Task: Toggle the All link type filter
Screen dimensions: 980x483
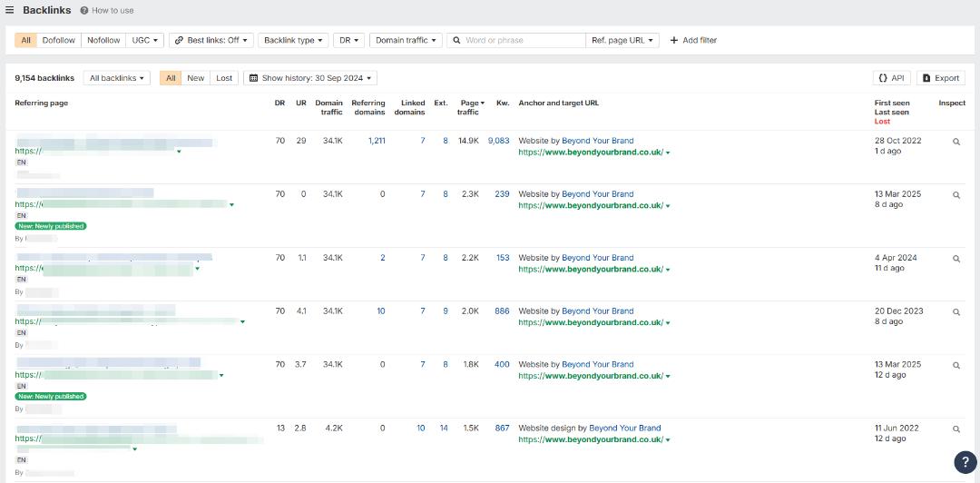Action: pyautogui.click(x=25, y=41)
